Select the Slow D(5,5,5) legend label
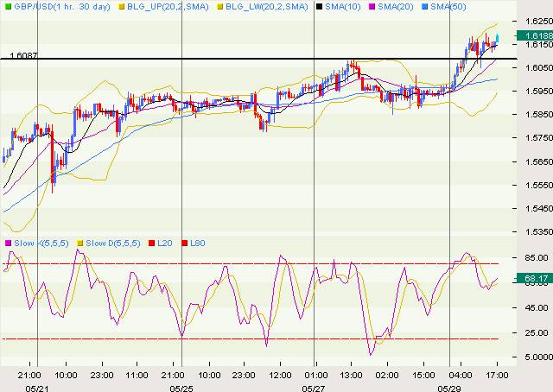Screen dimensions: 553x392 pos(113,243)
